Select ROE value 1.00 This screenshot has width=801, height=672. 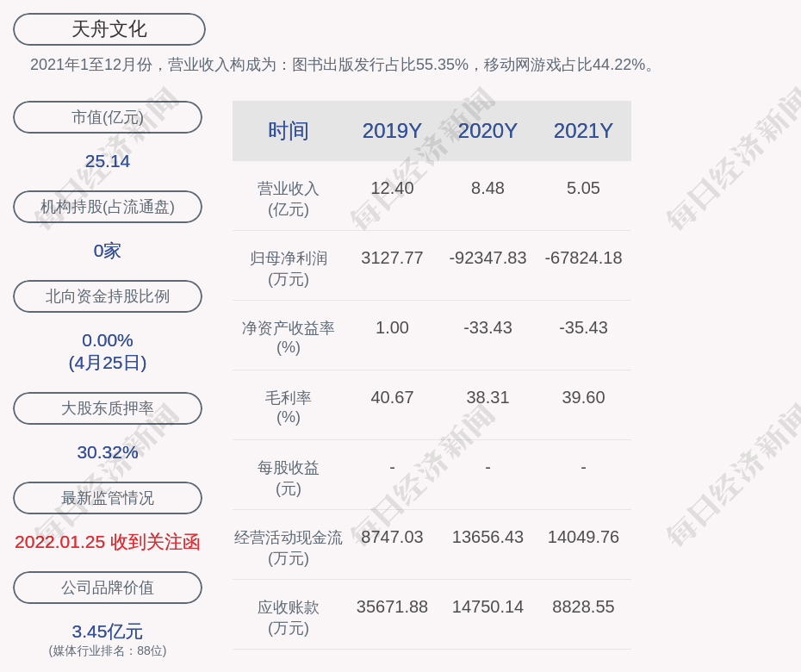point(392,327)
